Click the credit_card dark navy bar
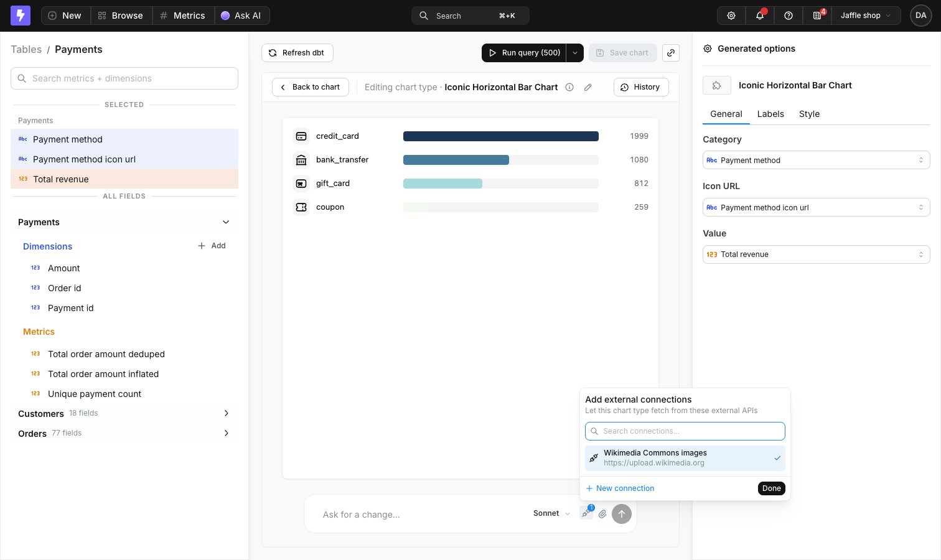Viewport: 941px width, 560px height. point(501,136)
